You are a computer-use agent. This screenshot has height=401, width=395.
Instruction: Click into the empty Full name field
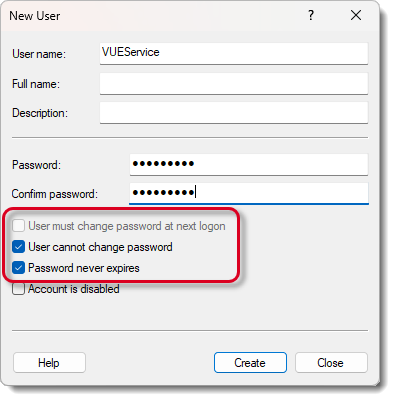[234, 83]
